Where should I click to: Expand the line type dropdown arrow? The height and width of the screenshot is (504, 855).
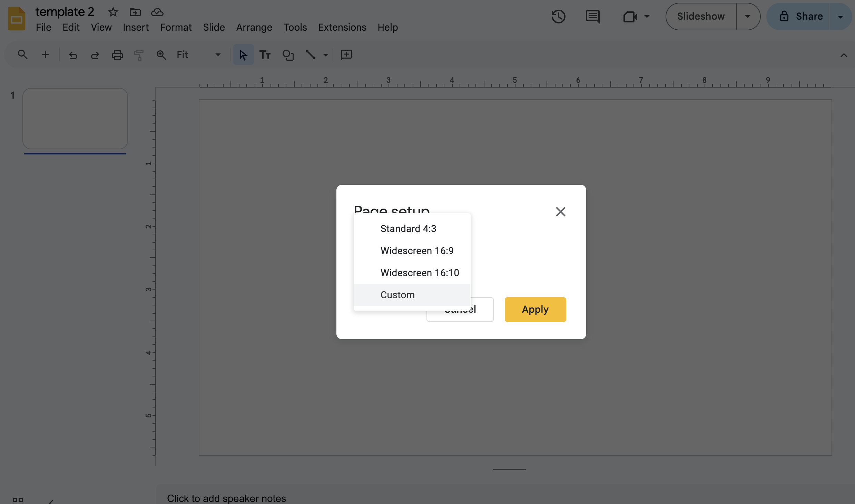[x=325, y=55]
